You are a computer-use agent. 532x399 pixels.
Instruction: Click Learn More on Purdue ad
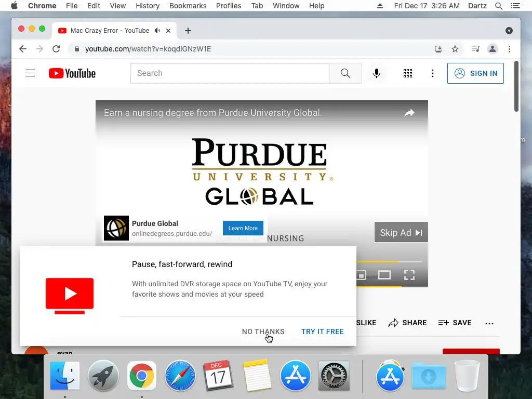click(x=243, y=229)
